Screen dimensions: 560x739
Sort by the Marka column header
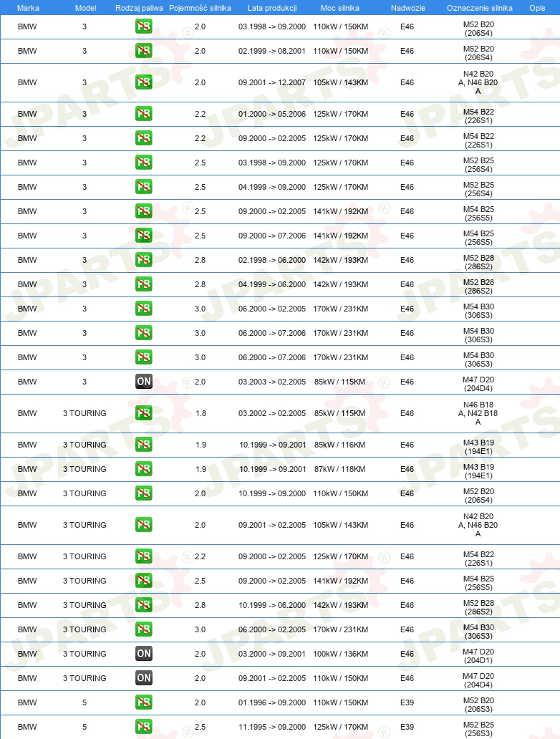(x=28, y=8)
